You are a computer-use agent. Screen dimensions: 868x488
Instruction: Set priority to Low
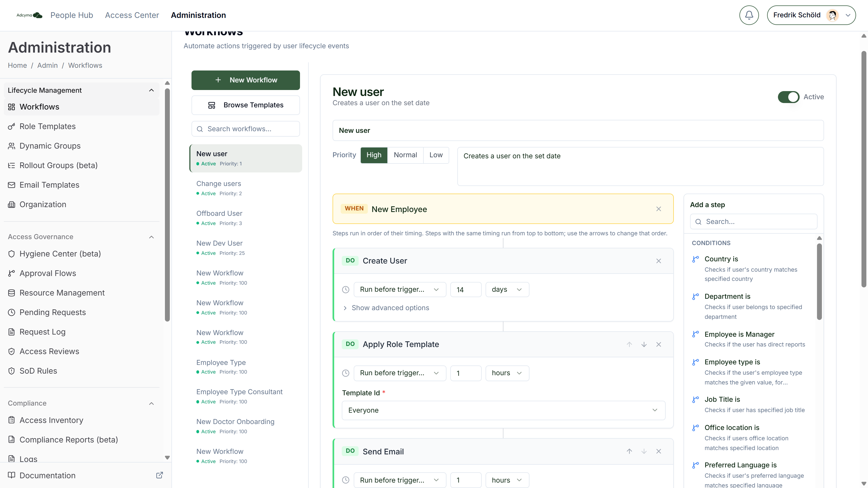click(436, 155)
